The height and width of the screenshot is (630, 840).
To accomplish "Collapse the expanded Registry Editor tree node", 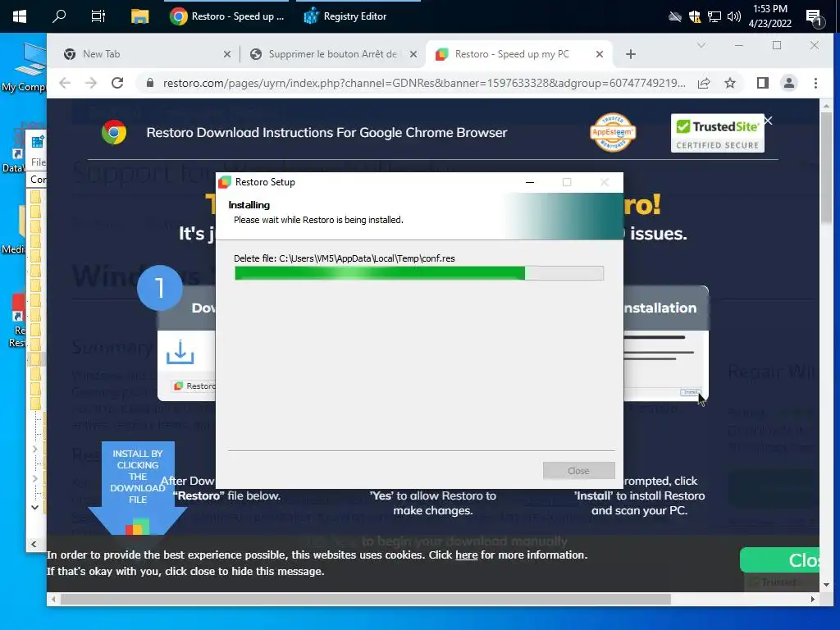I will tap(34, 507).
